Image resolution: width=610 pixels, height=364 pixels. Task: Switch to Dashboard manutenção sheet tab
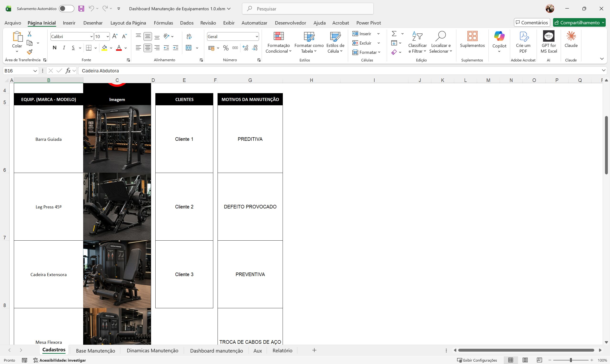pyautogui.click(x=216, y=351)
